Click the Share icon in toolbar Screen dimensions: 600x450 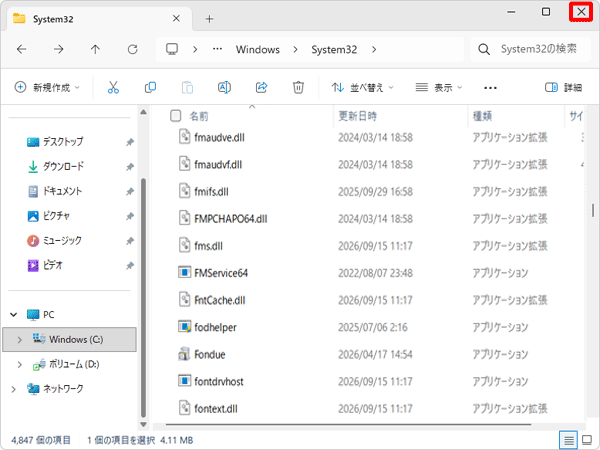261,88
